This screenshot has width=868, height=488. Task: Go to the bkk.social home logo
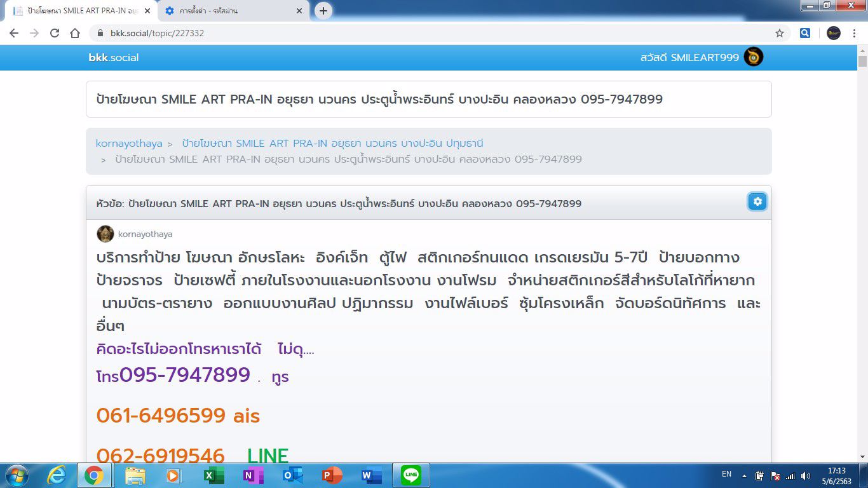pyautogui.click(x=114, y=57)
